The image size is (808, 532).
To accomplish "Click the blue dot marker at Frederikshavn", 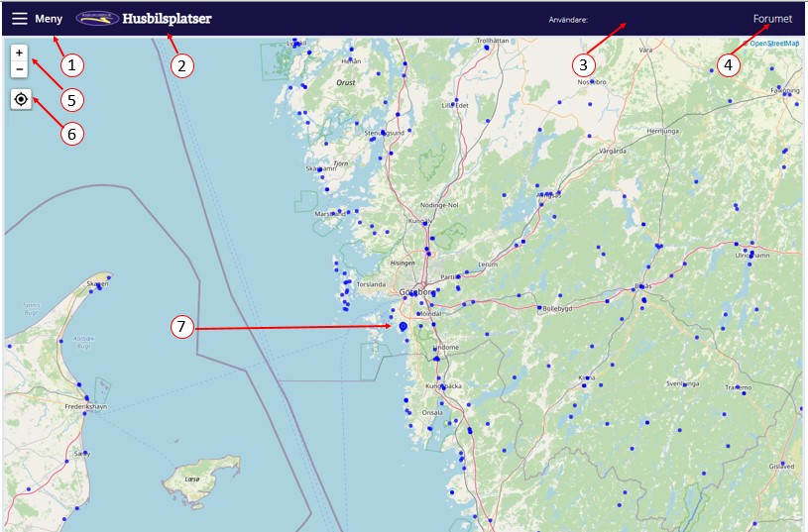I will 84,414.
